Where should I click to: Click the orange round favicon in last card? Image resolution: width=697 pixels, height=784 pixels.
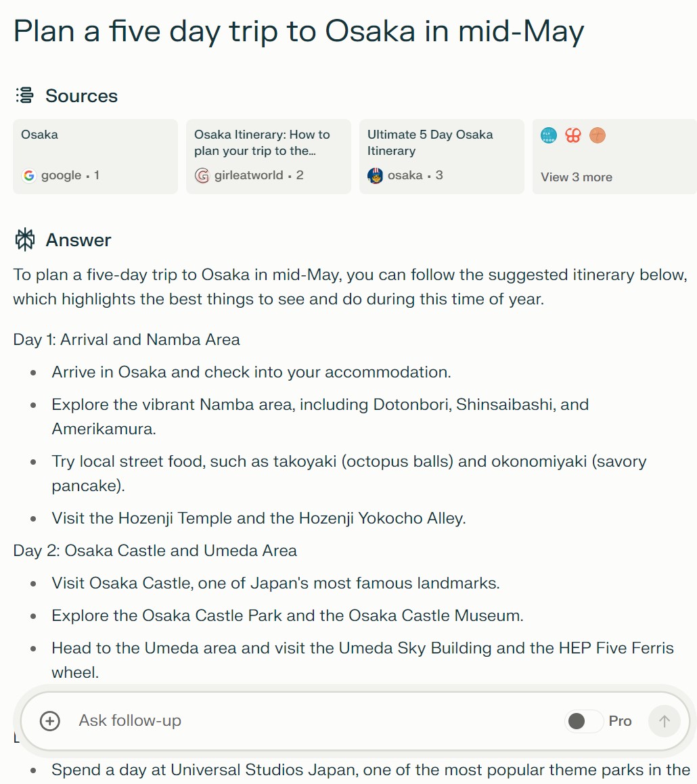pyautogui.click(x=597, y=135)
